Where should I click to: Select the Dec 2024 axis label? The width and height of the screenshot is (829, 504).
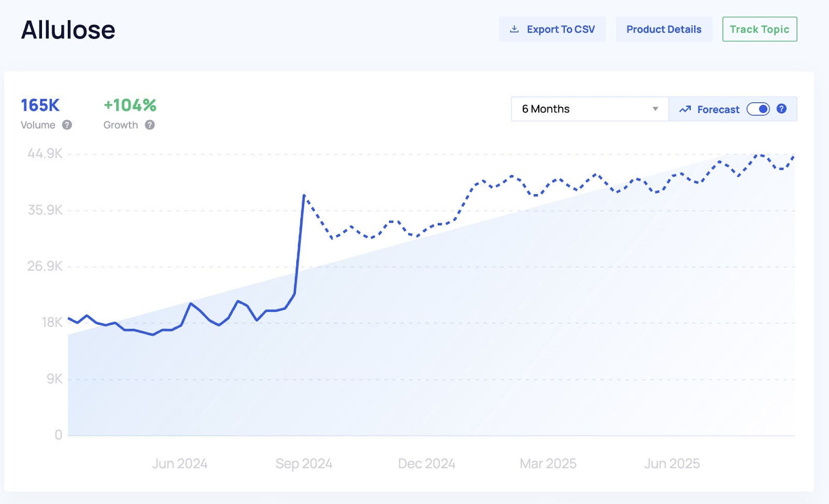pyautogui.click(x=426, y=464)
